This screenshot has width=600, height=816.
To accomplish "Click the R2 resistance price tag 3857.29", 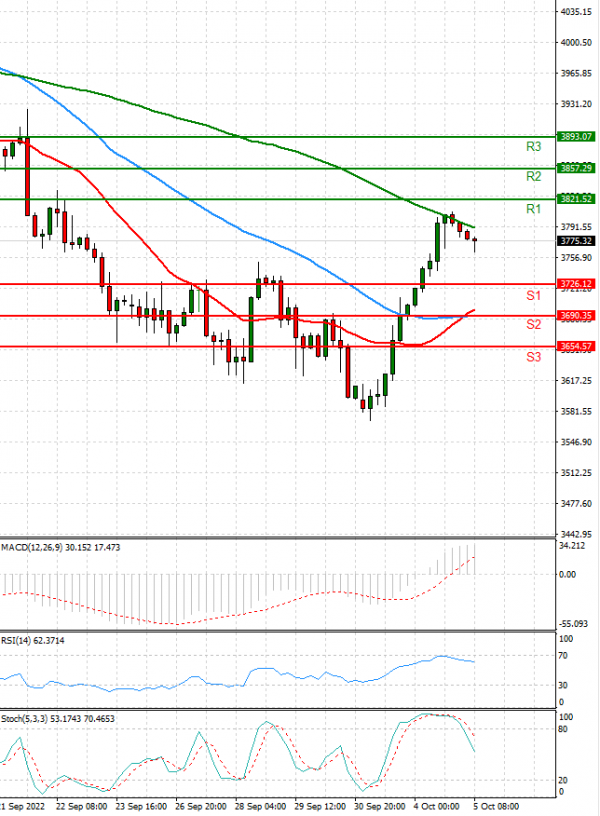I will point(575,168).
